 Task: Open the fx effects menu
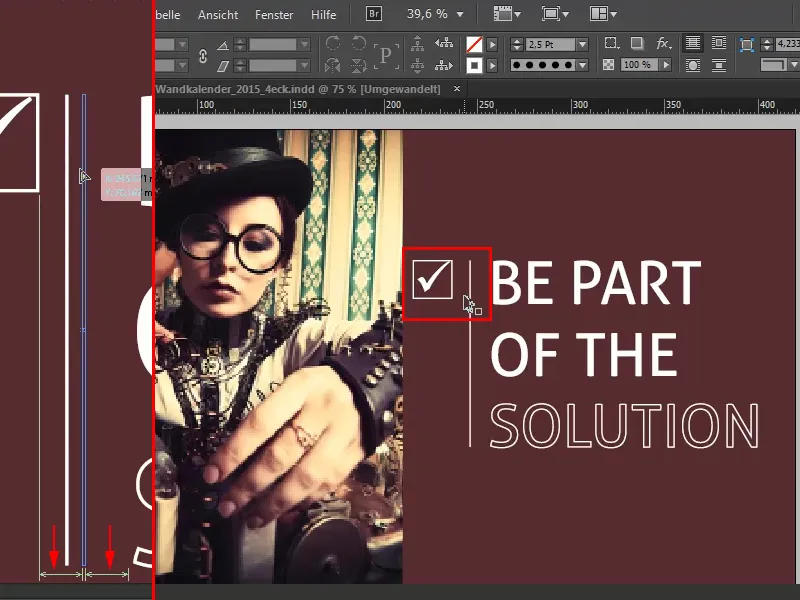(663, 43)
